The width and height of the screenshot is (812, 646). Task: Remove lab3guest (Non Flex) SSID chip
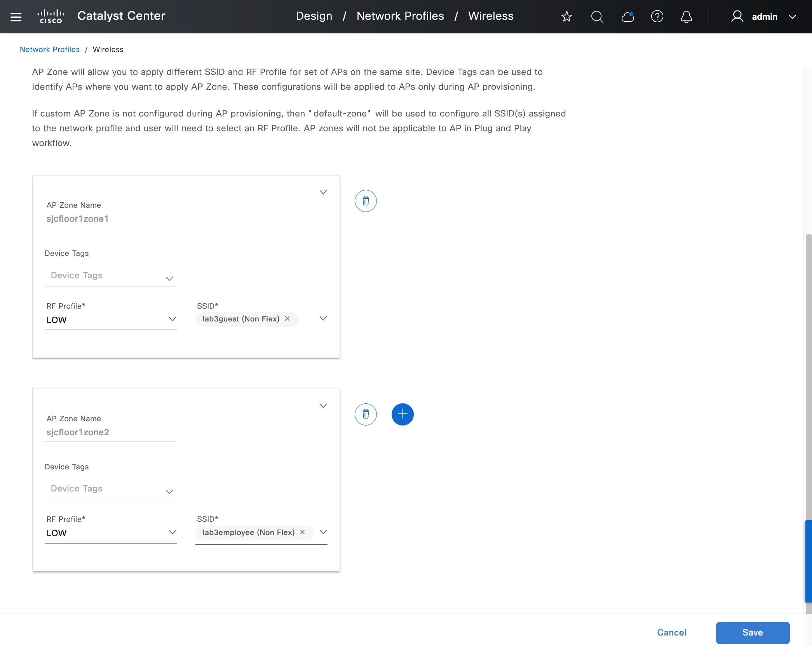287,319
